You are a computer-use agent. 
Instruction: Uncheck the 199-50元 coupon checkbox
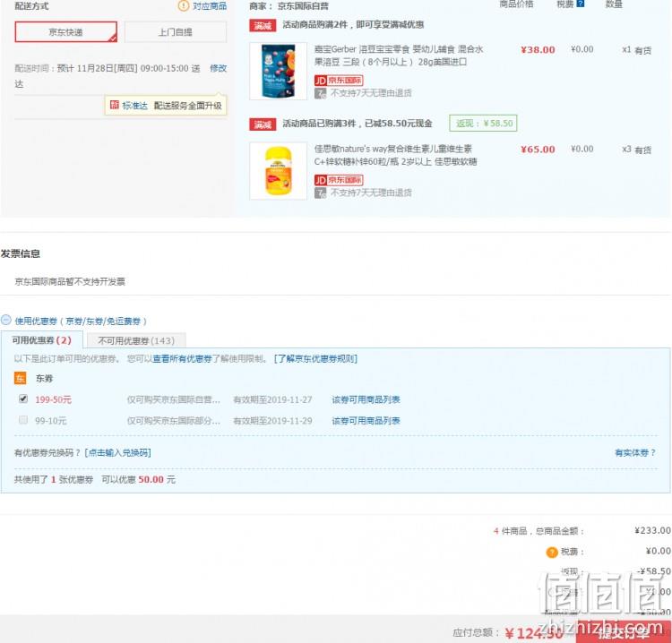click(x=23, y=399)
